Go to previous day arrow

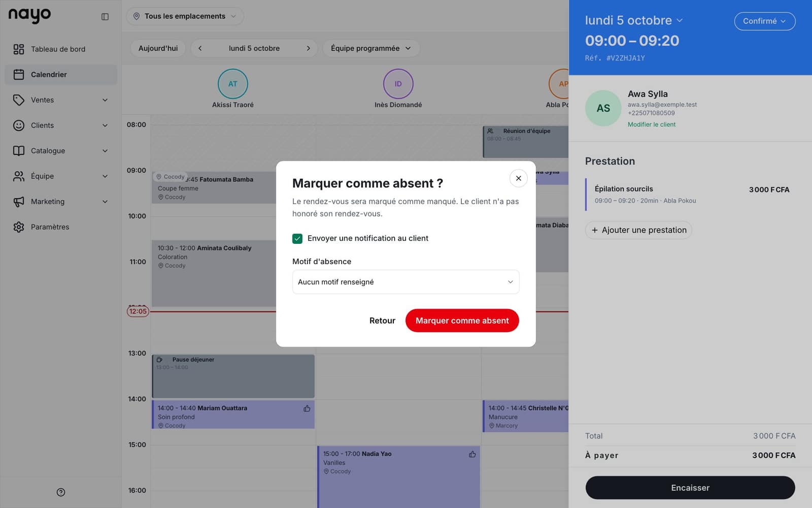tap(200, 48)
